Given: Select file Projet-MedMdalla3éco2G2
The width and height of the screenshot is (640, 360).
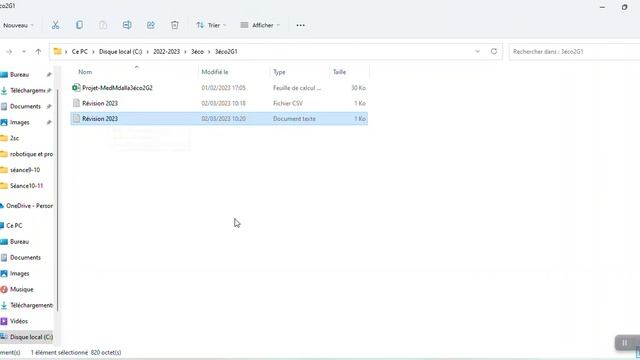Looking at the screenshot, I should (117, 88).
